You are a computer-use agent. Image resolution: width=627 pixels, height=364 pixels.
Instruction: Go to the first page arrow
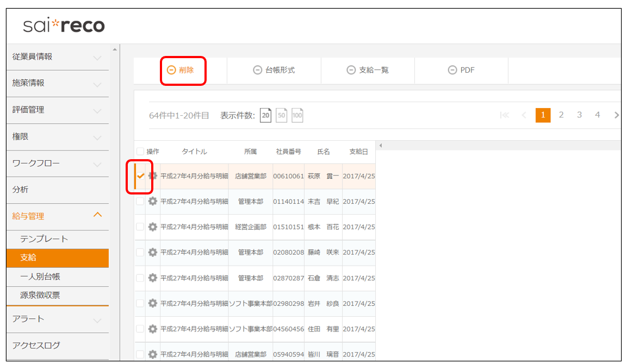(x=505, y=115)
